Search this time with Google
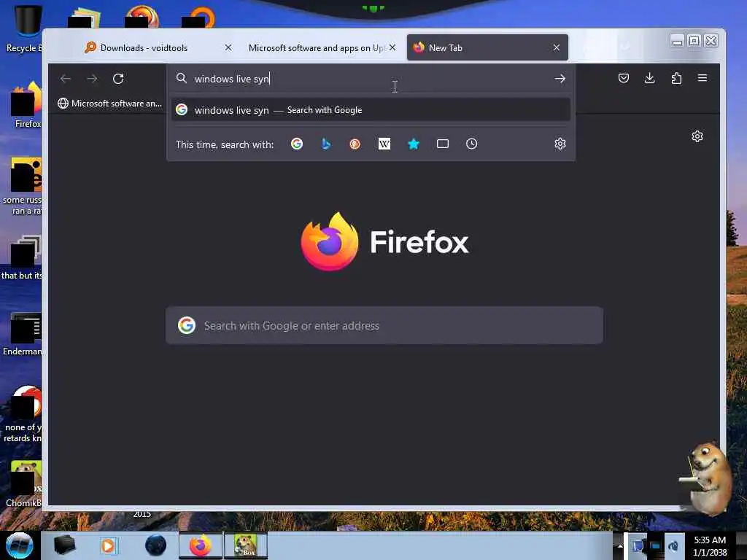The height and width of the screenshot is (560, 747). click(x=297, y=144)
